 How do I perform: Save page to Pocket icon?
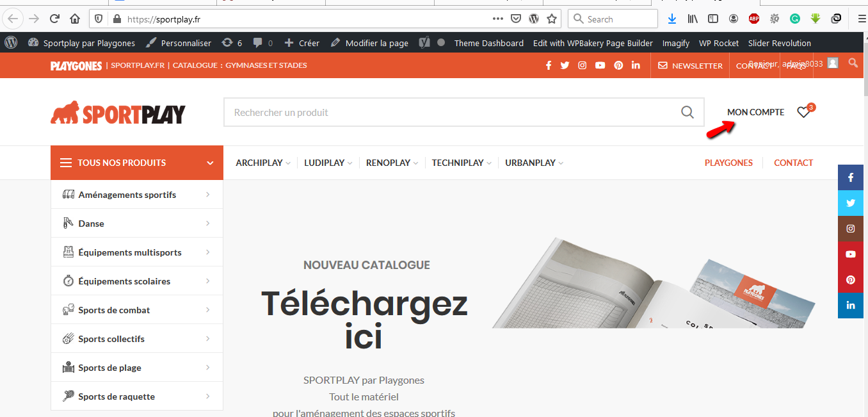(x=516, y=19)
